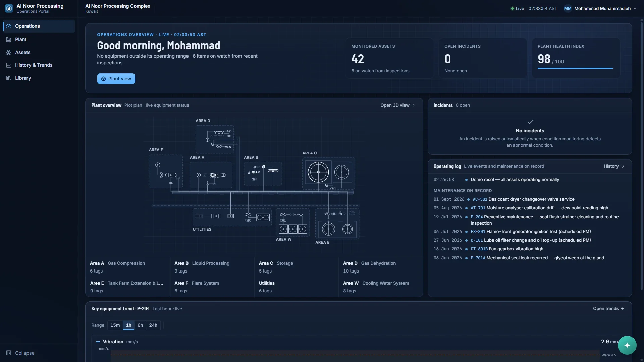Screen dimensions: 644x362
Task: Click the smaller storage tank in Area C
Action: click(342, 172)
